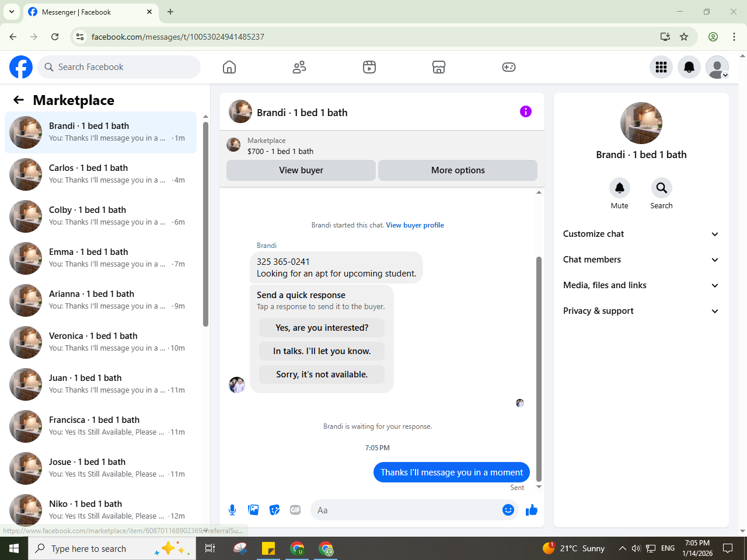Open the Video/Reels icon in top navigation
The width and height of the screenshot is (747, 560).
coord(369,67)
